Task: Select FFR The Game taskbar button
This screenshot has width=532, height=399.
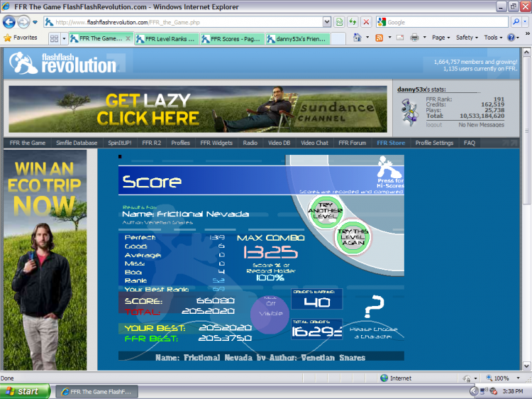Action: point(96,391)
